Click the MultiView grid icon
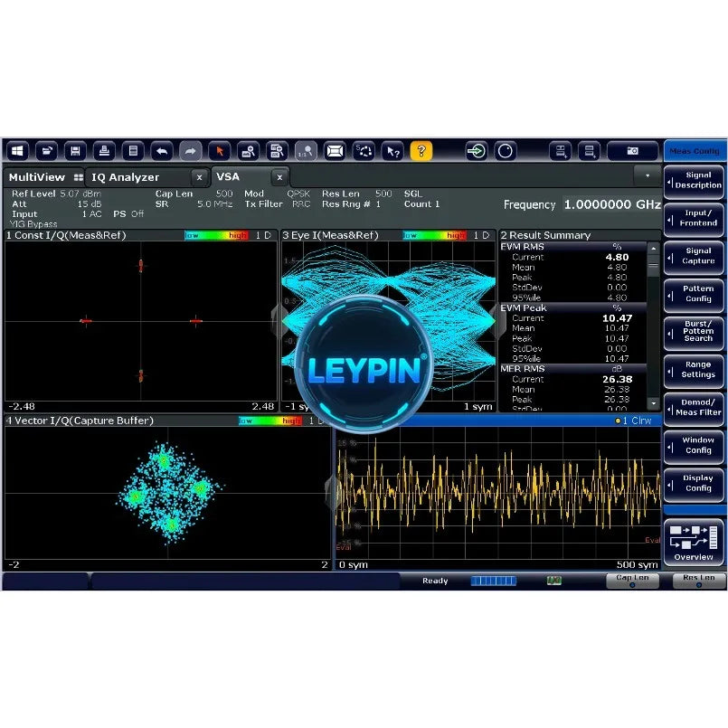728x728 pixels. [x=79, y=177]
